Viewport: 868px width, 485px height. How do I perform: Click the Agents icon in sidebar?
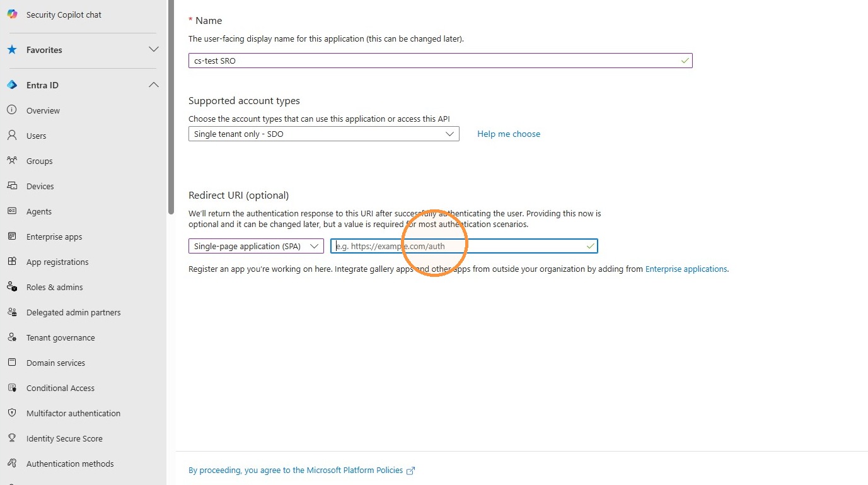tap(12, 211)
